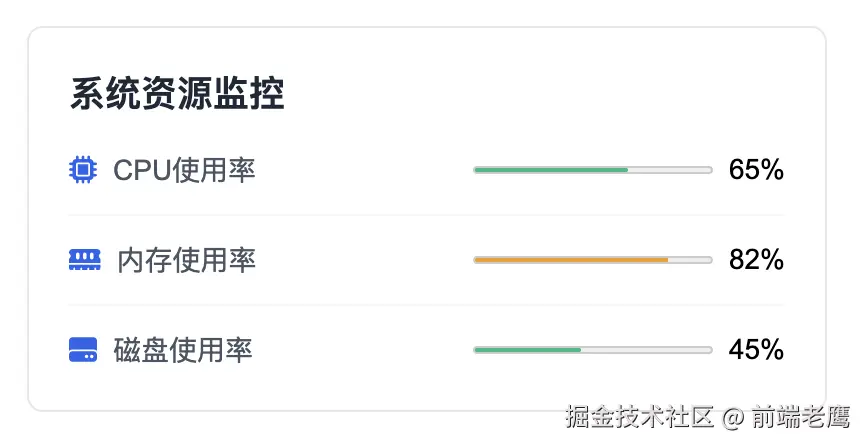Select the 系统资源监控 heading
866x446 pixels.
(177, 95)
